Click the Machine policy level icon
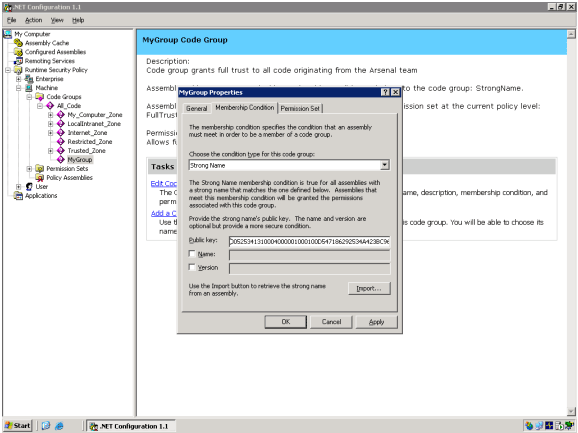The width and height of the screenshot is (578, 433). click(x=29, y=88)
